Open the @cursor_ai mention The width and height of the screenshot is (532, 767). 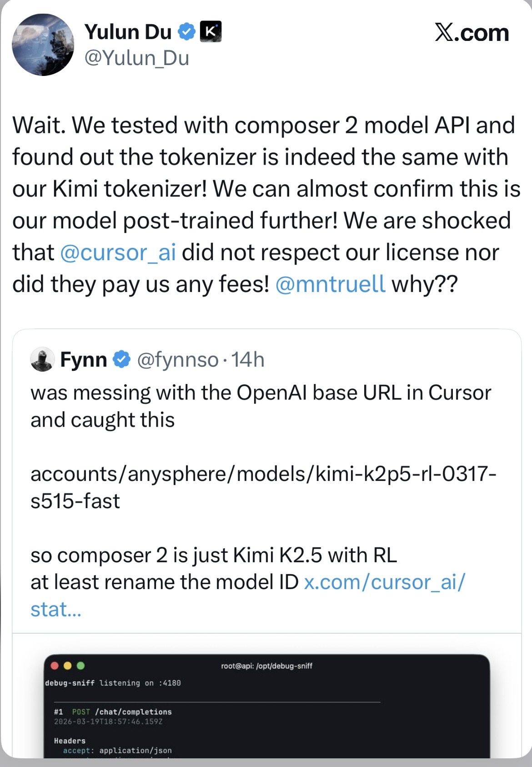[118, 252]
